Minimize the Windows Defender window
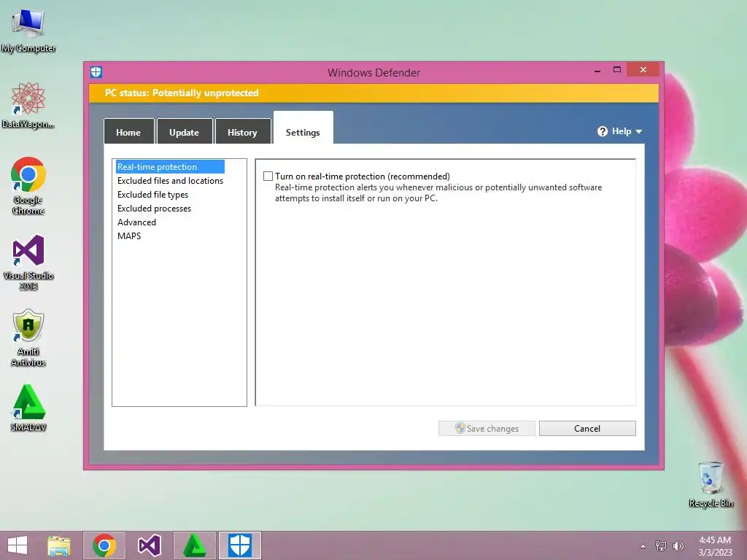 coord(597,70)
